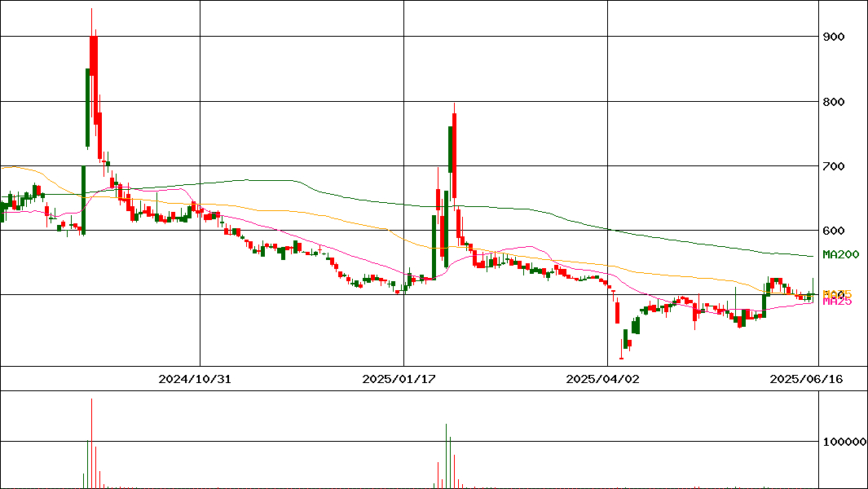
Task: Click the 100000 volume axis label
Action: (x=844, y=442)
